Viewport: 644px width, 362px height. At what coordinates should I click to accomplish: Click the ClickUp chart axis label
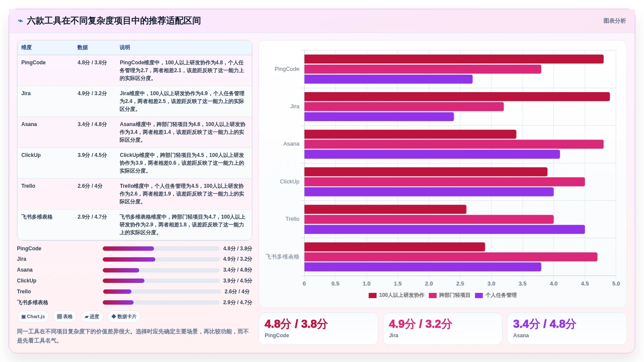[x=289, y=182]
